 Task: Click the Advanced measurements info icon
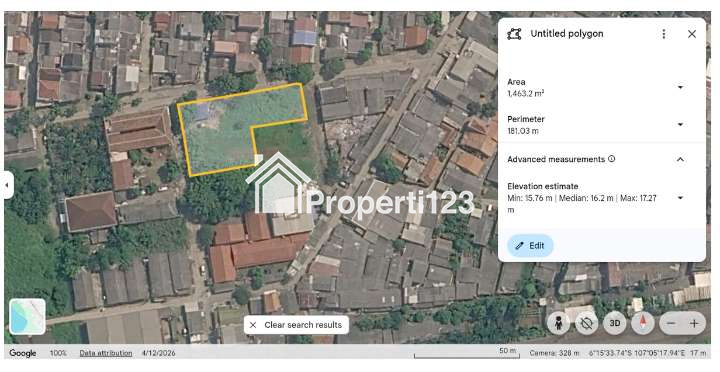click(612, 159)
